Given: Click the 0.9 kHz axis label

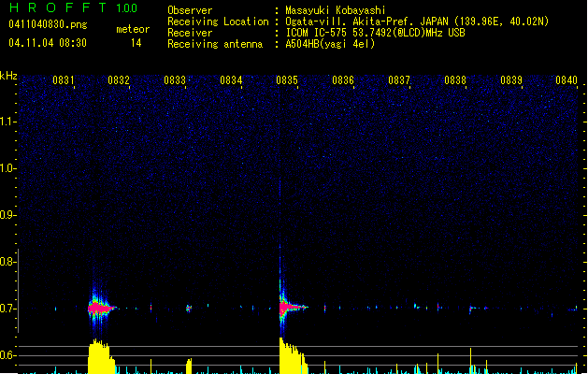Looking at the screenshot, I should click(x=7, y=215).
